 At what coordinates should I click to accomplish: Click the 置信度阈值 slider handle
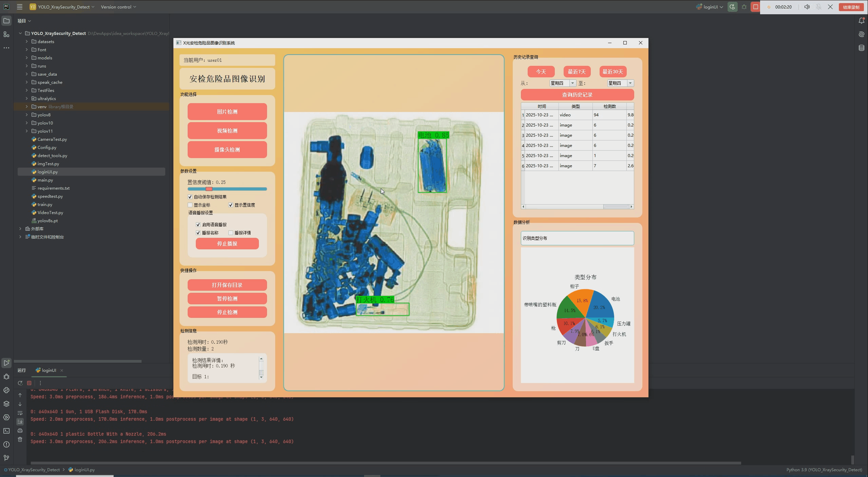point(209,189)
